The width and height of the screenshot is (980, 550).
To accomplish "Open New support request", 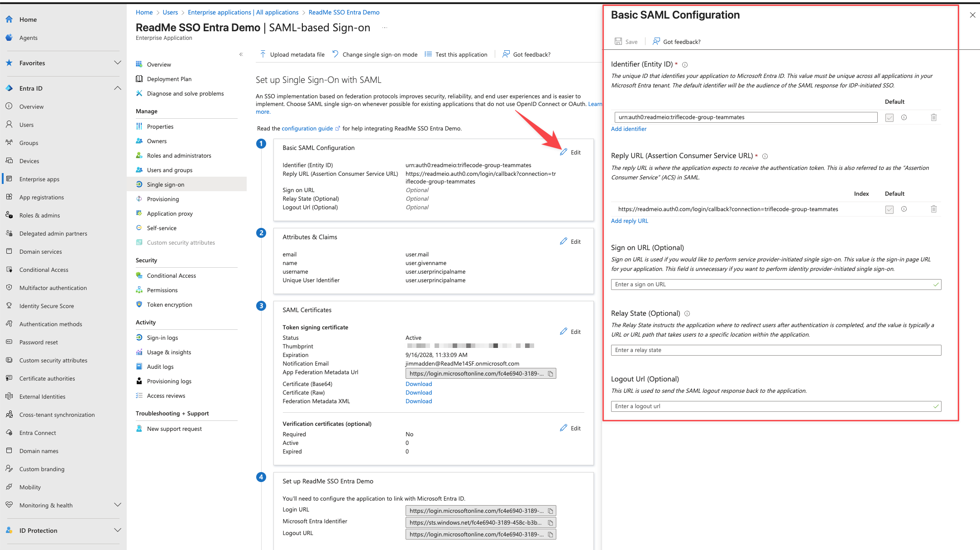I will pos(174,429).
